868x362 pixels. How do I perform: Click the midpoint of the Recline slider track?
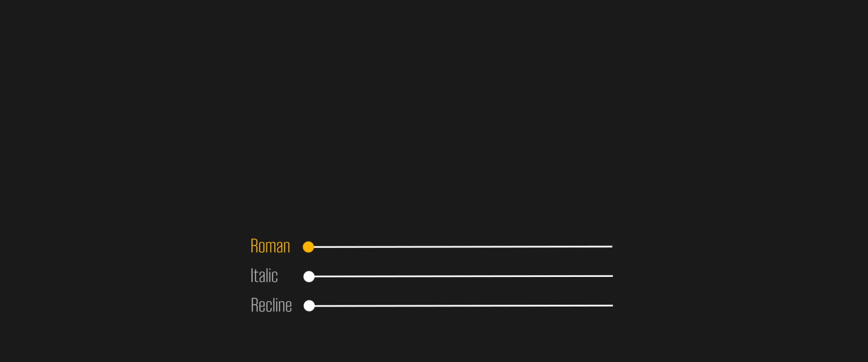(x=461, y=306)
